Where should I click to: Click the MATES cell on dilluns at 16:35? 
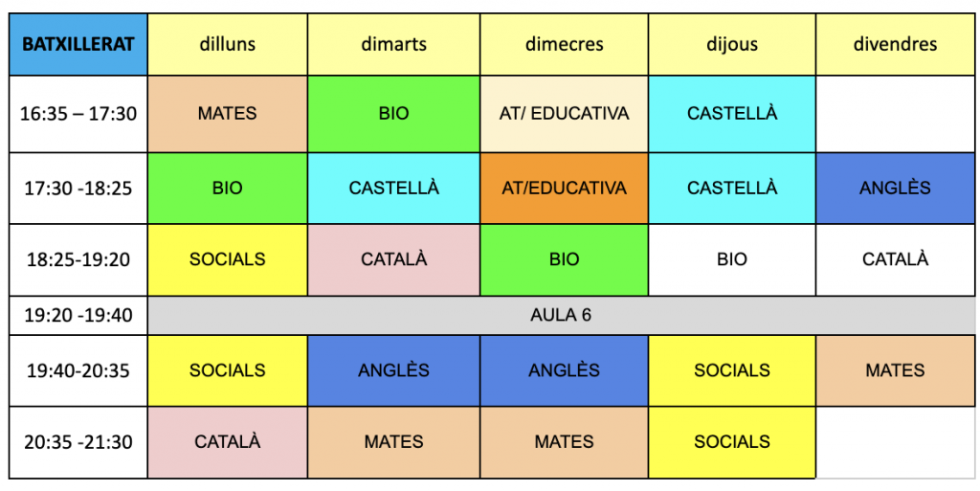(228, 114)
